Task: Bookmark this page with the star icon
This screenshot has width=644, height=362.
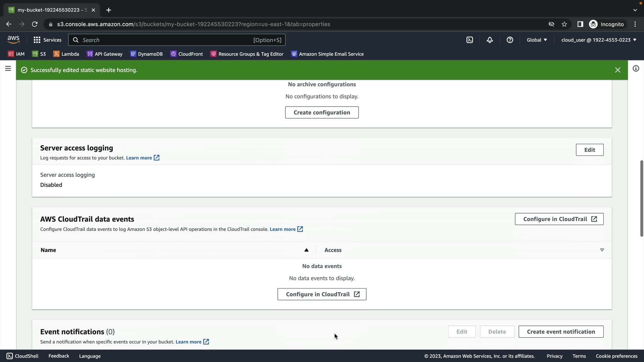Action: [x=564, y=24]
